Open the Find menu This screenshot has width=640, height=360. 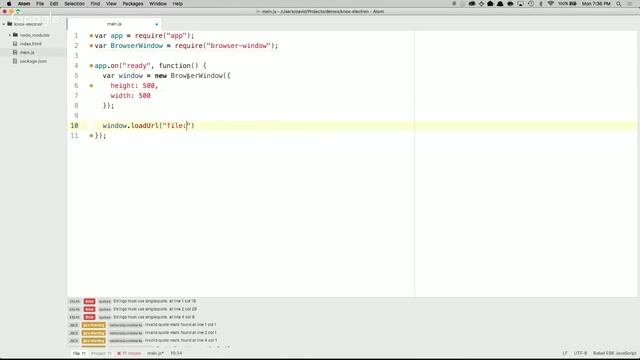95,4
